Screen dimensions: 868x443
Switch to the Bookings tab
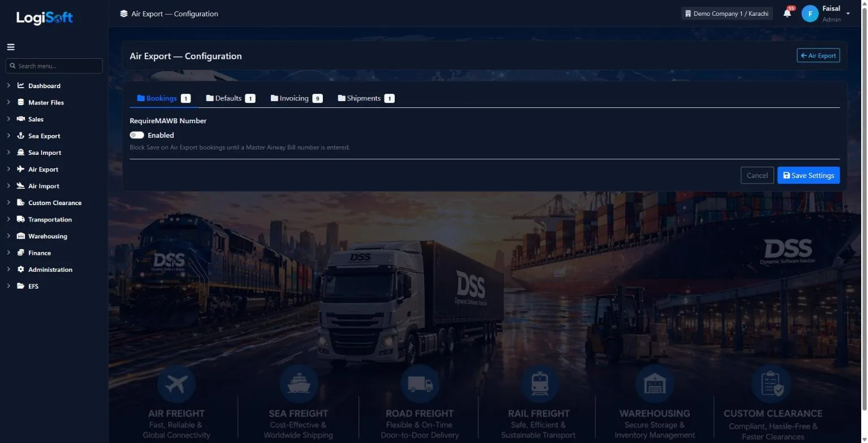tap(163, 98)
